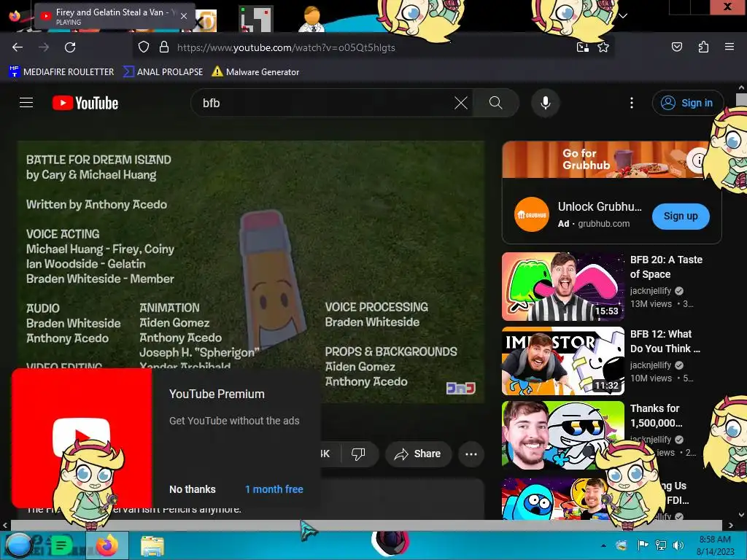Show hidden system tray icons arrow

(x=603, y=545)
